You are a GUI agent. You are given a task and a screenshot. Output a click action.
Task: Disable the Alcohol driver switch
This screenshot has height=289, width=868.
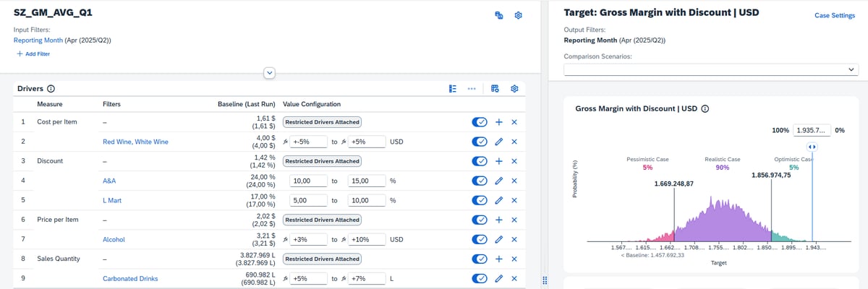pos(480,239)
